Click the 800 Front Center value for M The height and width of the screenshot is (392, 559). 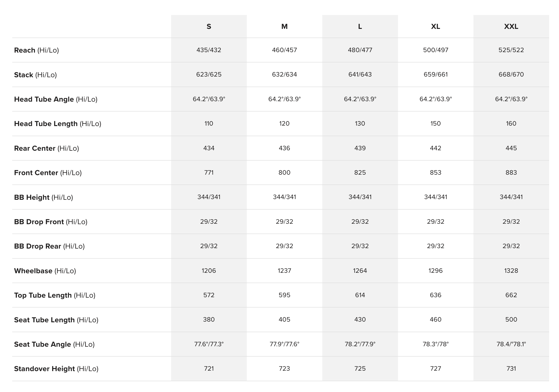(x=284, y=173)
